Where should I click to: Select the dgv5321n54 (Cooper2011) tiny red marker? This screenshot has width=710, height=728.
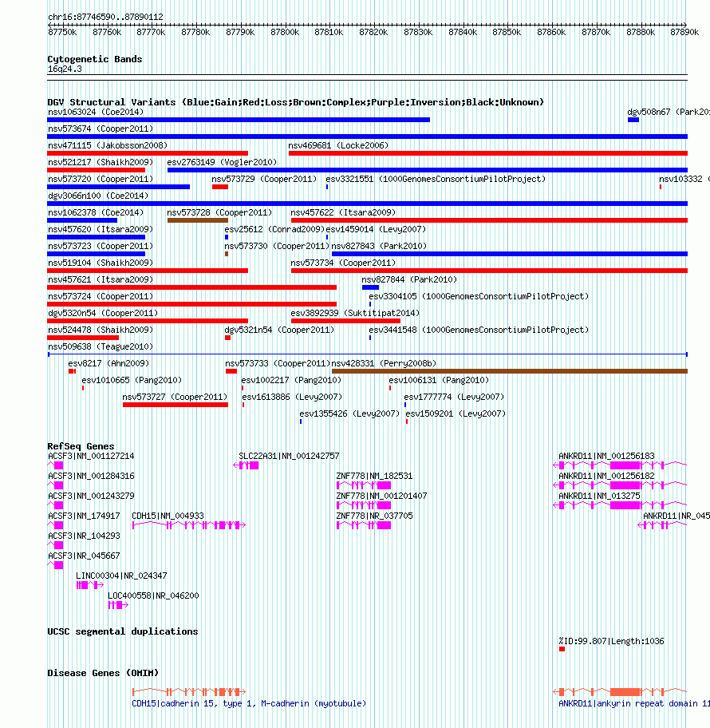pos(228,338)
